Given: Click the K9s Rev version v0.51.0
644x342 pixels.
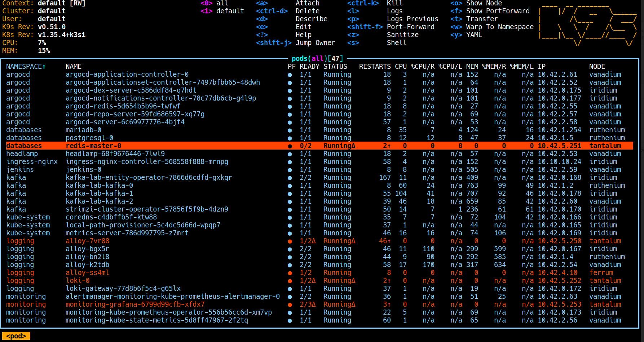Looking at the screenshot, I should point(52,27).
